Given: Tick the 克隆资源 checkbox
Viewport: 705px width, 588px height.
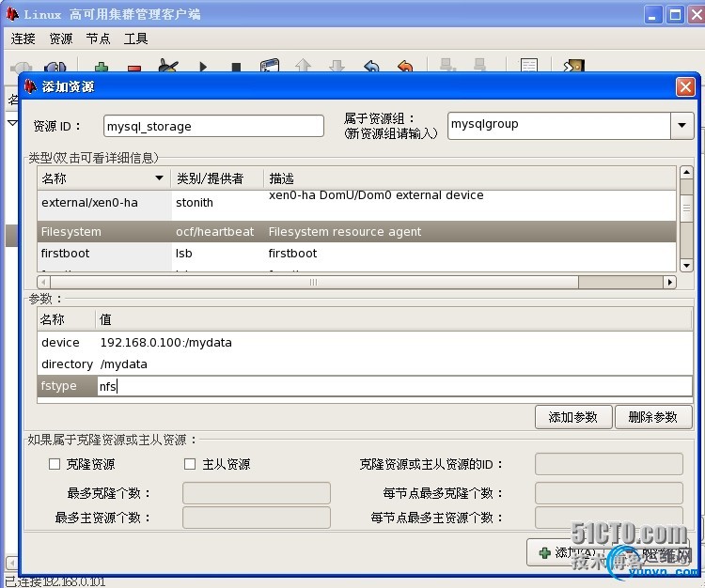Looking at the screenshot, I should (55, 464).
